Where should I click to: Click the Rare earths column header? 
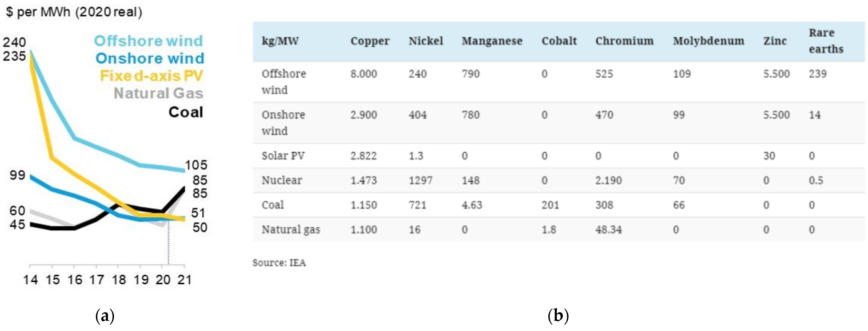(826, 41)
